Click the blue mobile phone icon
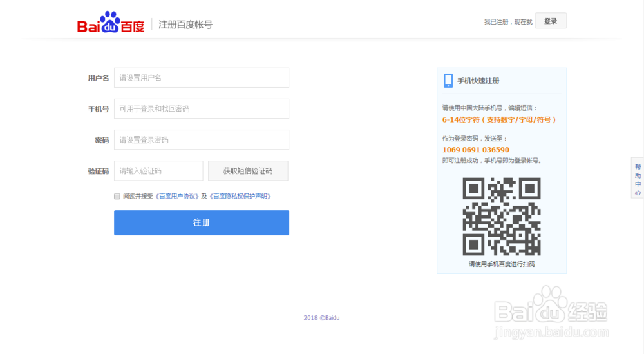The width and height of the screenshot is (644, 354). pyautogui.click(x=448, y=81)
